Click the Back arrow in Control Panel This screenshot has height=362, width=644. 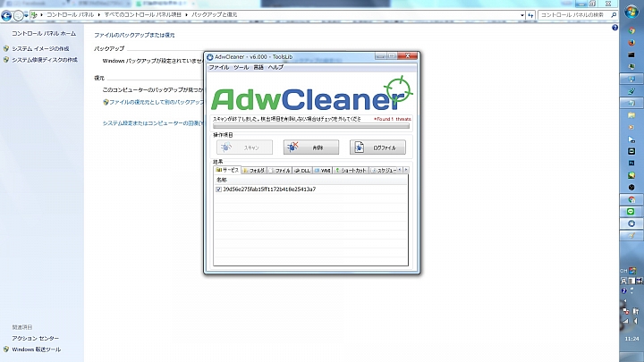coord(6,15)
